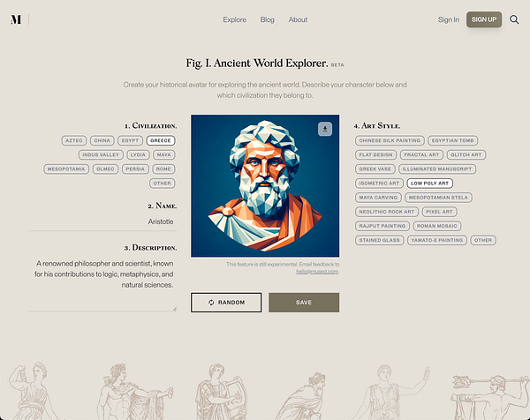530x420 pixels.
Task: Select Other under Civilization
Action: point(163,184)
